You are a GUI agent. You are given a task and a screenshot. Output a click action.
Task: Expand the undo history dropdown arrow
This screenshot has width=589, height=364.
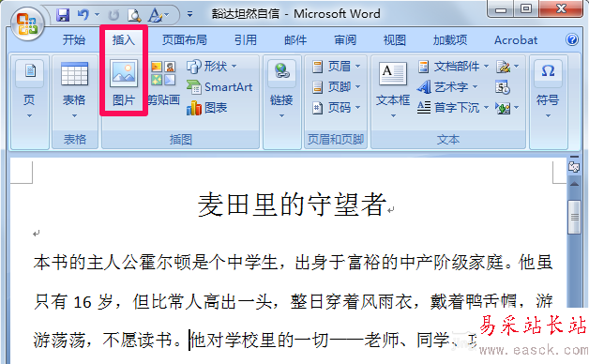pyautogui.click(x=97, y=15)
